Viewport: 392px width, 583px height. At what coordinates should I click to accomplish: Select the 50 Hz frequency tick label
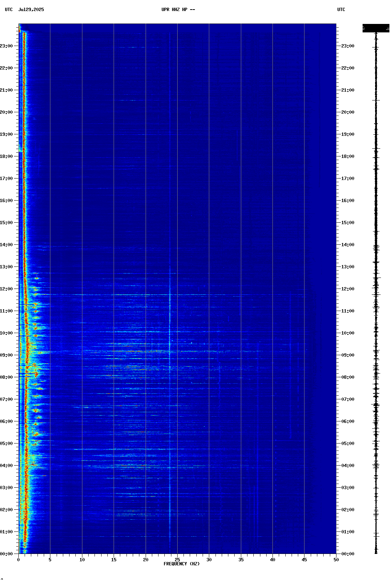coord(336,560)
